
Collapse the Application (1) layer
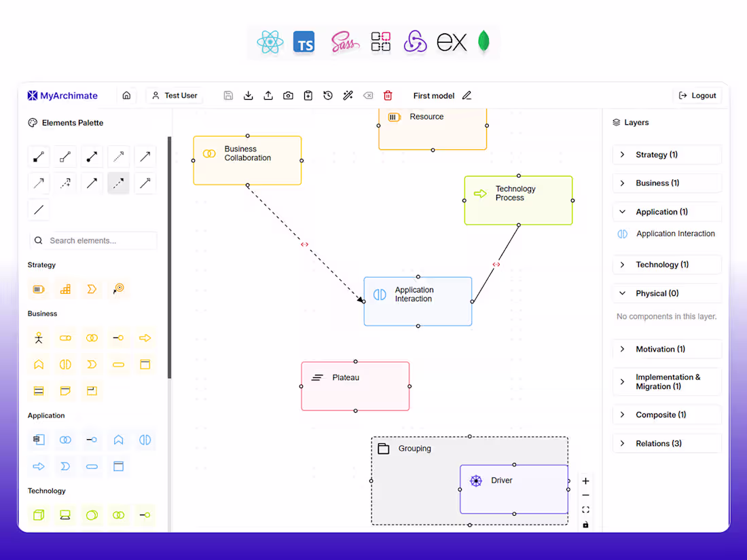coord(667,212)
